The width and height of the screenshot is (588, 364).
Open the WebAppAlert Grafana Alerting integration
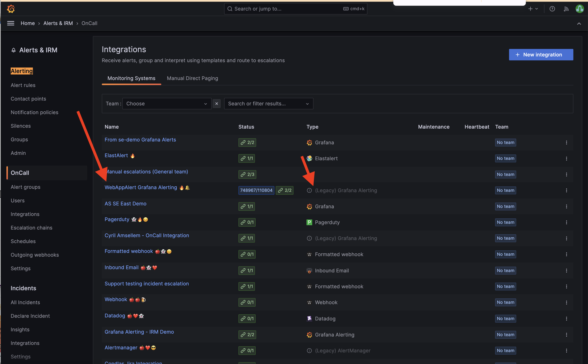coord(141,188)
